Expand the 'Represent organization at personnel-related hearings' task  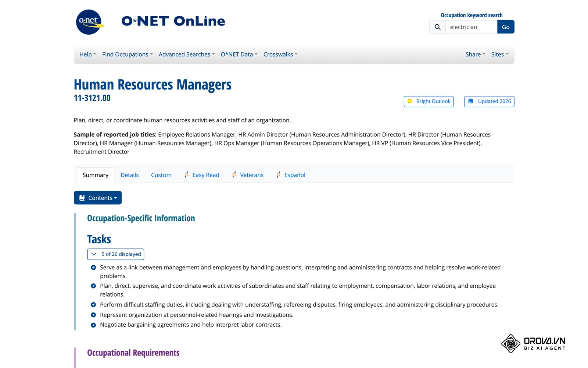click(93, 315)
